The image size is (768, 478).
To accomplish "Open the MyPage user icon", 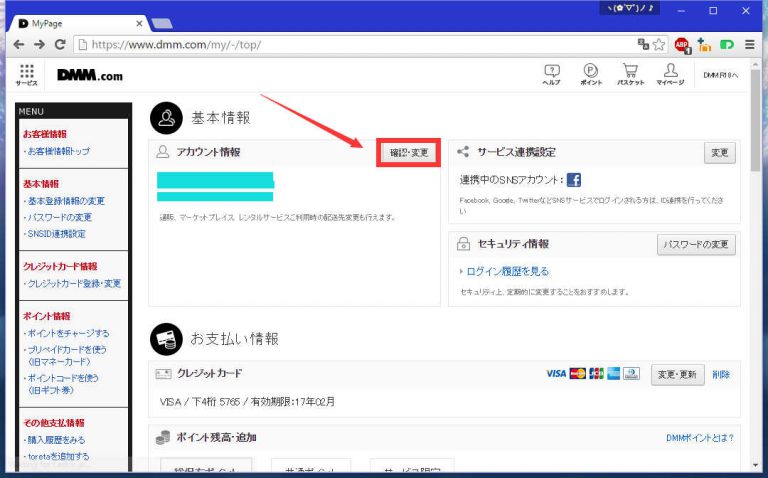I will [x=671, y=75].
